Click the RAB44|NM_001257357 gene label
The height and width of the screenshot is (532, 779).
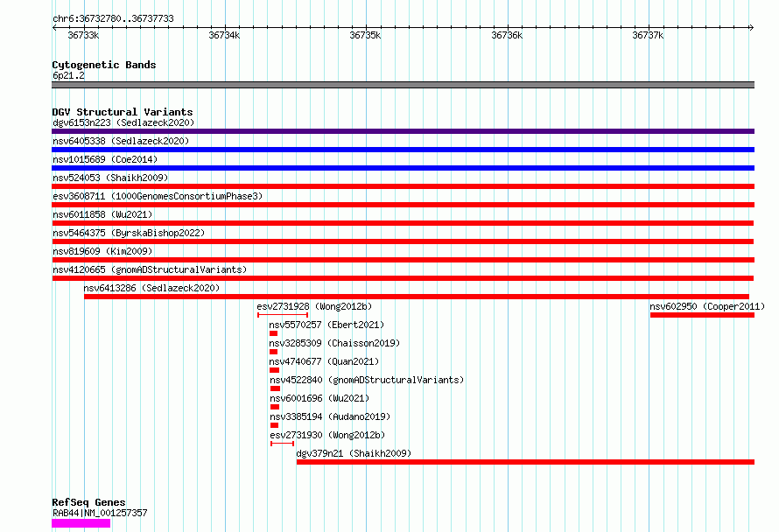[100, 513]
